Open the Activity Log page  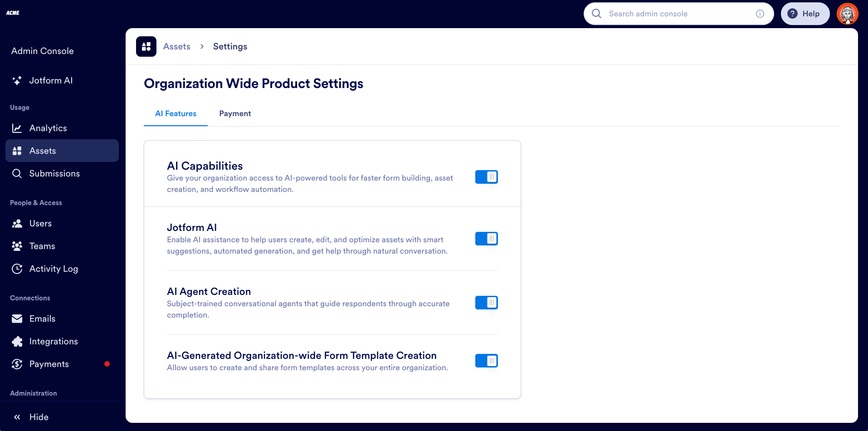point(62,269)
